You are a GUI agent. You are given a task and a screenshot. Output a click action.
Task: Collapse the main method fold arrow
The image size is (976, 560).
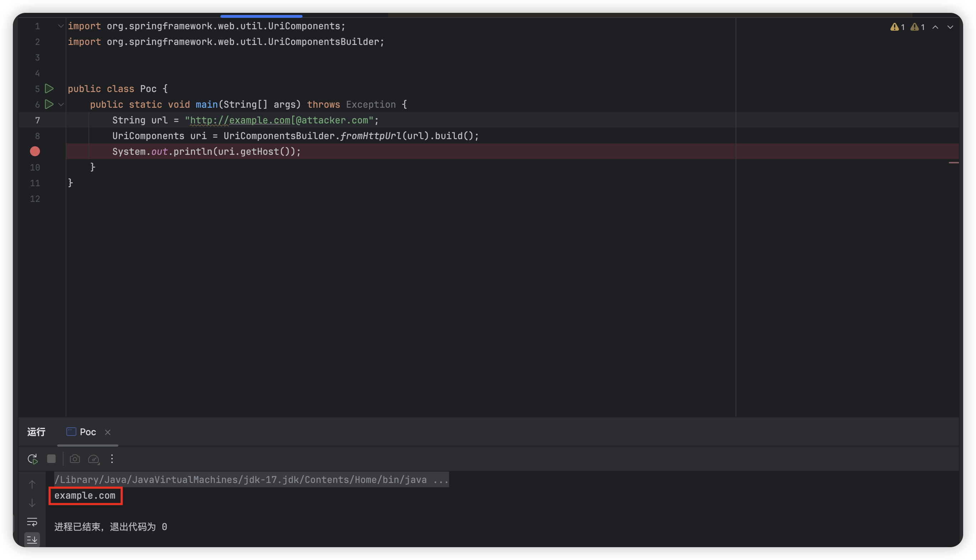(61, 105)
